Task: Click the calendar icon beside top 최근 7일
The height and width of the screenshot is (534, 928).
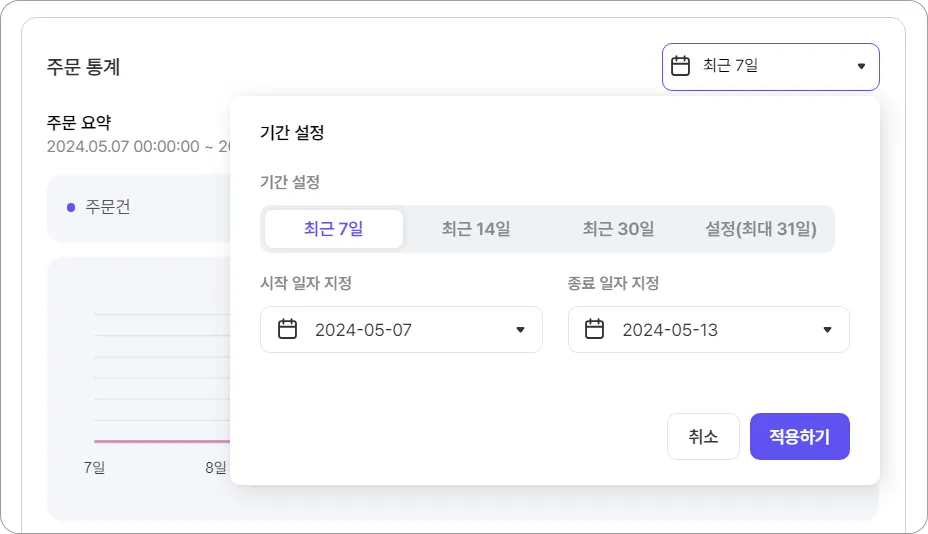Action: click(681, 67)
